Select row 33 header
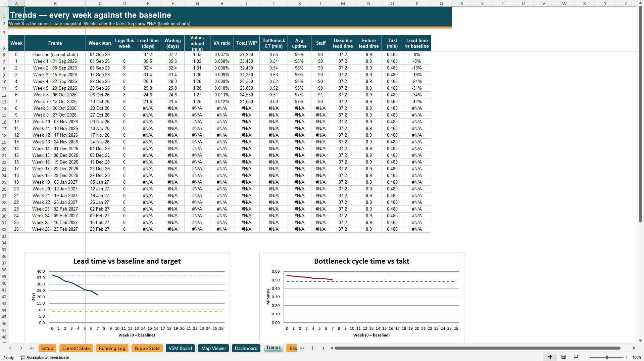The height and width of the screenshot is (361, 644). 4,236
